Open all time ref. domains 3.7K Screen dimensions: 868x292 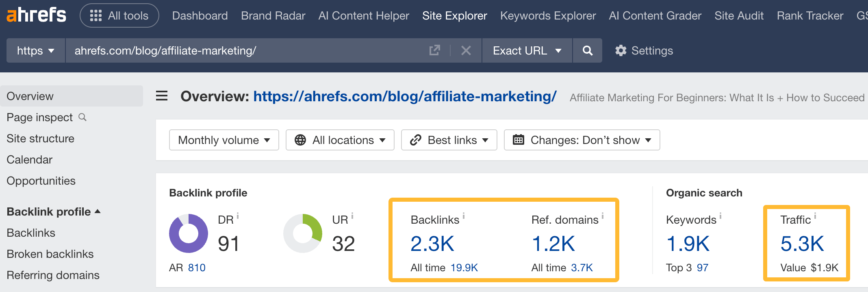[x=582, y=268]
